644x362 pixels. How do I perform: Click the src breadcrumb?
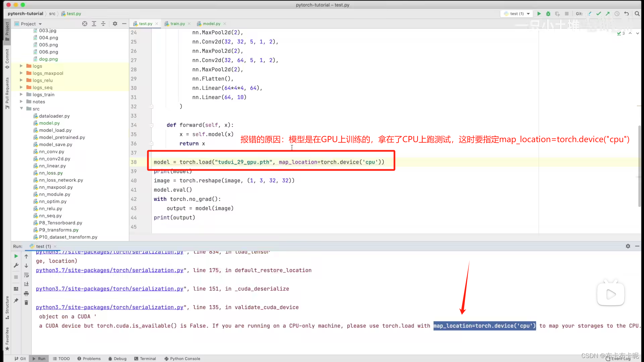coord(52,14)
